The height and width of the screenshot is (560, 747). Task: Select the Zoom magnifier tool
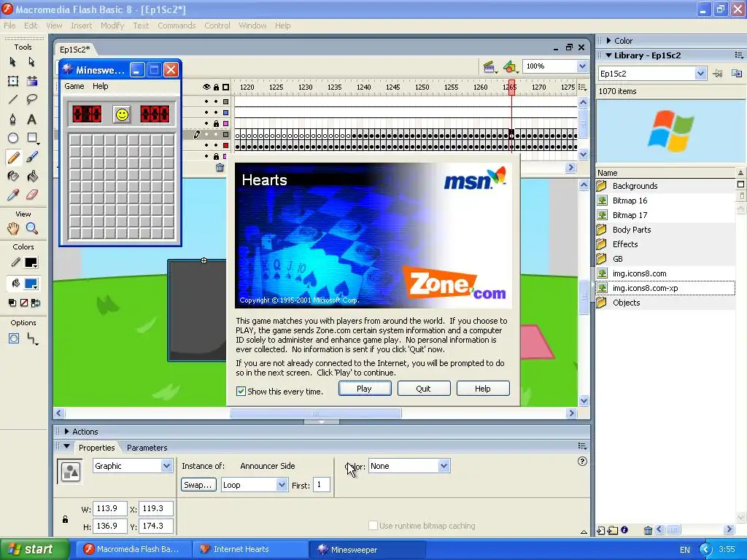click(x=32, y=228)
